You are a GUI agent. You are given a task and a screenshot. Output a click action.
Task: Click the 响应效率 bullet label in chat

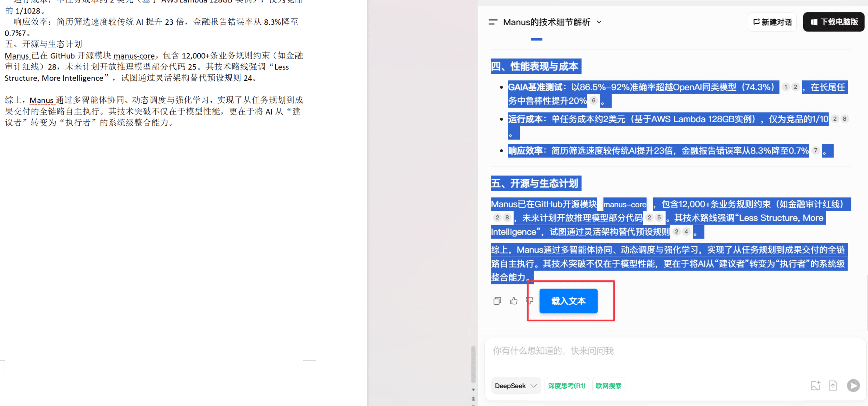[526, 150]
